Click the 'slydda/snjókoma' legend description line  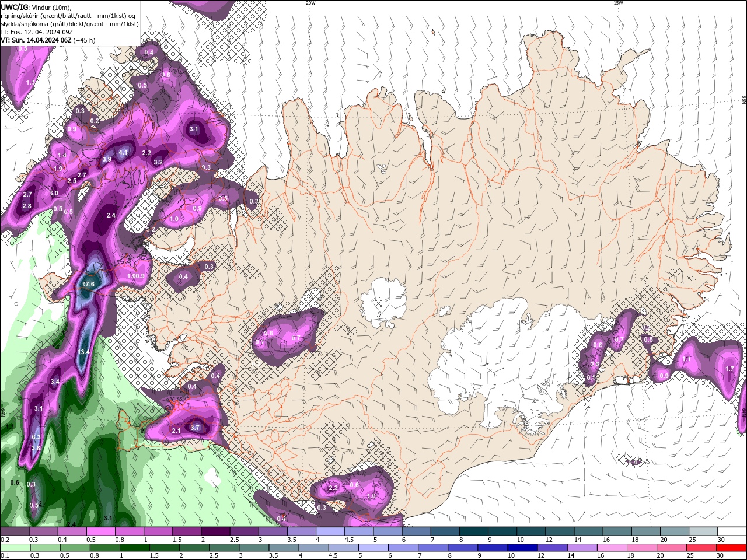[x=69, y=24]
